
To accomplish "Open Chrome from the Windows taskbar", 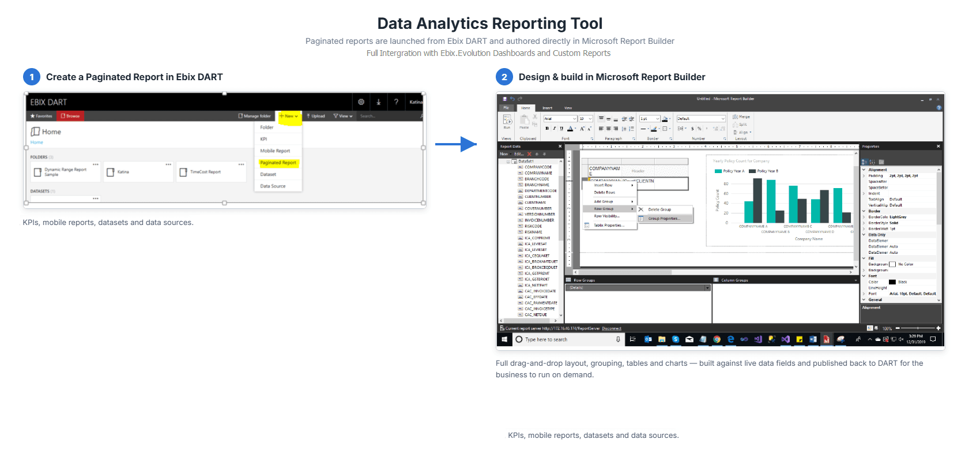I will 717,339.
